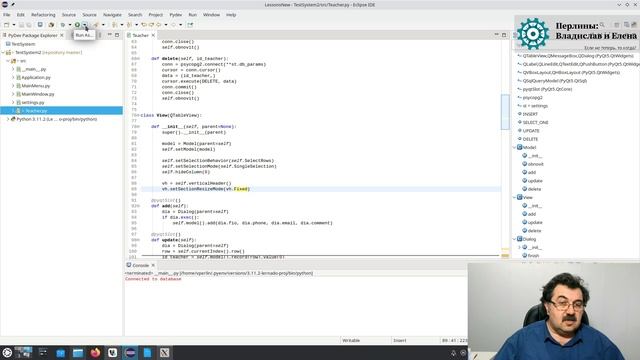
Task: Click the Insert mode status indicator
Action: click(400, 340)
